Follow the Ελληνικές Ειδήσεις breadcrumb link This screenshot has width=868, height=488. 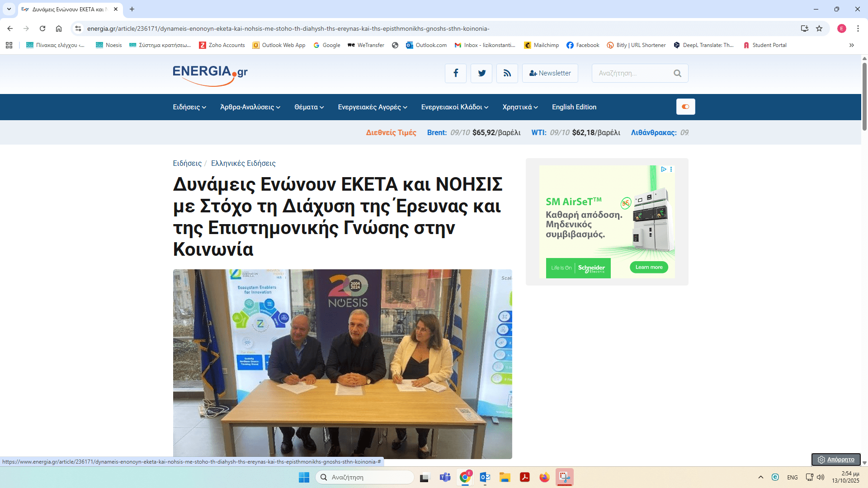click(243, 163)
